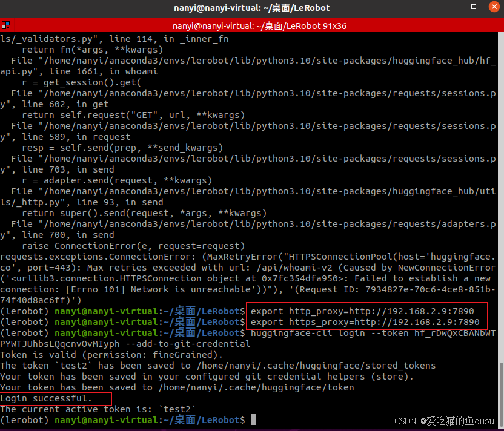Image resolution: width=504 pixels, height=431 pixels.
Task: Click '/api/whoami-v2' in the error message
Action: click(x=294, y=268)
